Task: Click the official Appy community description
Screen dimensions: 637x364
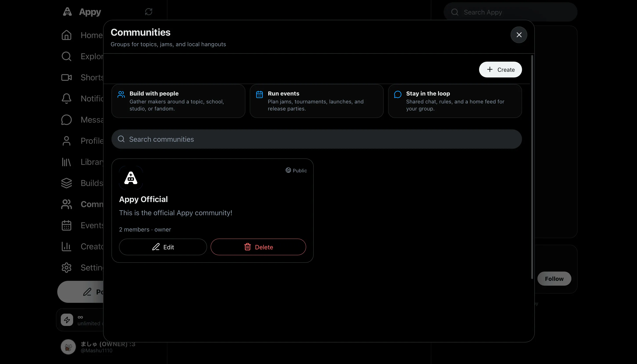Action: click(x=176, y=213)
